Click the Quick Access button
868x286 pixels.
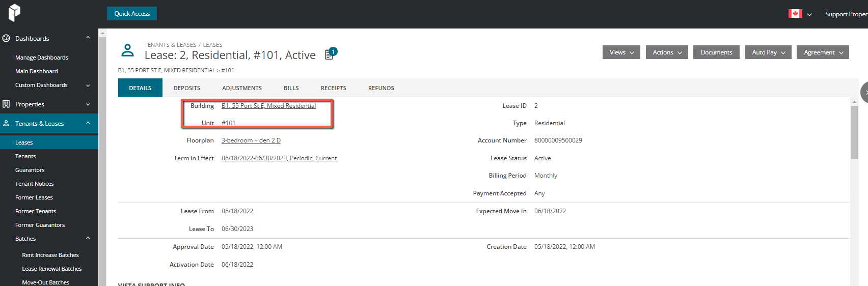132,14
